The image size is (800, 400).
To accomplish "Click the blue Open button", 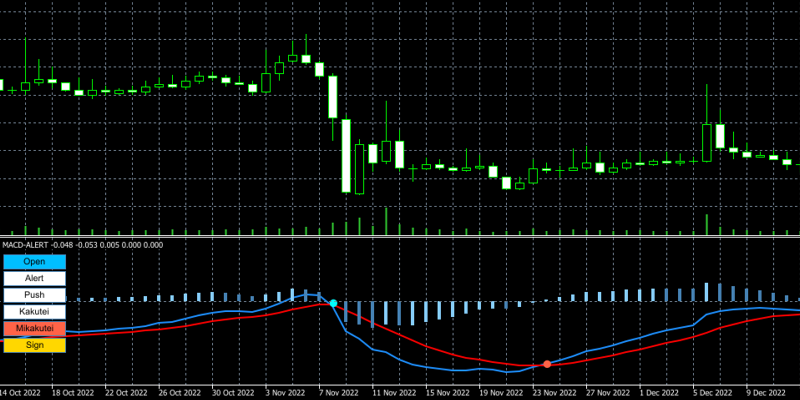I will tap(34, 262).
